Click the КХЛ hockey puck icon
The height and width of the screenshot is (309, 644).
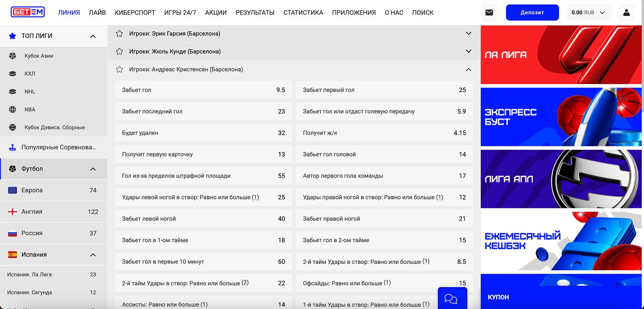[x=13, y=74]
